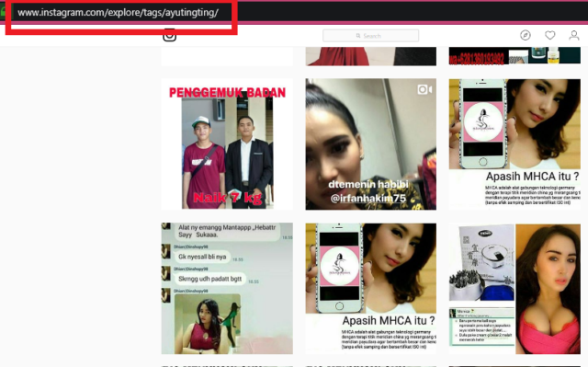Open the chat testimonial screenshot post

click(x=227, y=288)
